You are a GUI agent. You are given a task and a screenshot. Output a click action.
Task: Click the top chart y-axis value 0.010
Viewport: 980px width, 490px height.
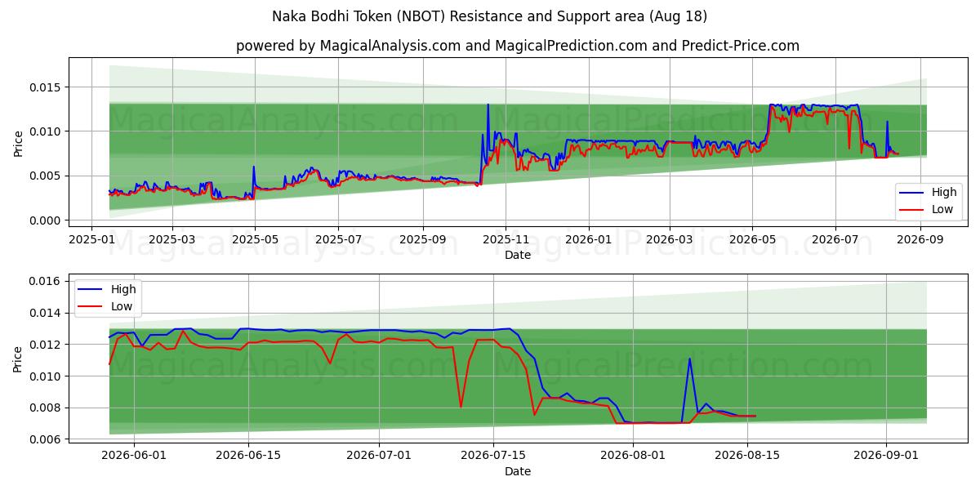click(47, 131)
